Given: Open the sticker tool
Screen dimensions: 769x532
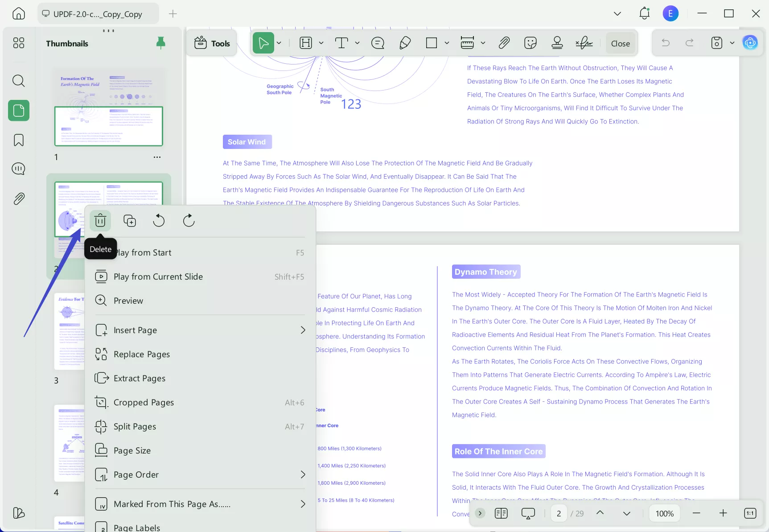Looking at the screenshot, I should (x=530, y=43).
